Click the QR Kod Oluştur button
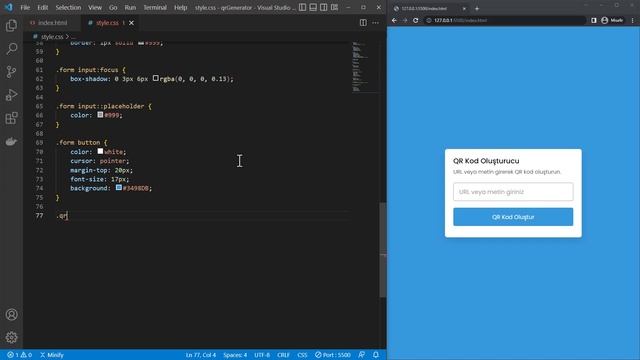Viewport: 640px width, 360px height. point(513,217)
